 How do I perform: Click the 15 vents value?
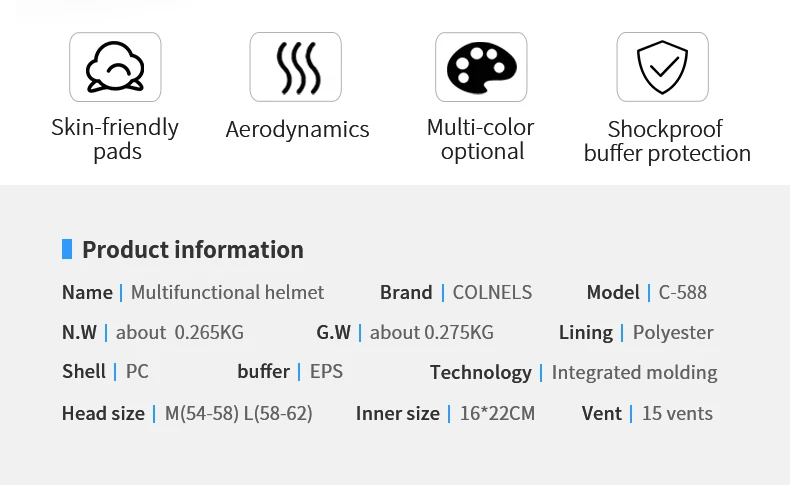[677, 414]
